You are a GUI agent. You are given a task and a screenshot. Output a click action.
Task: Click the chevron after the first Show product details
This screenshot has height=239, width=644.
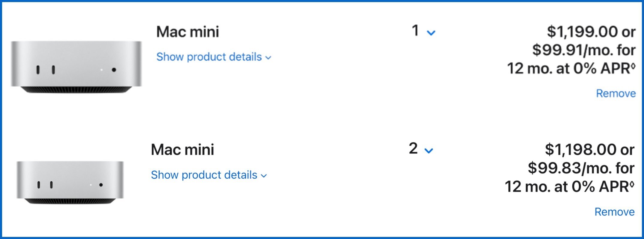[268, 58]
